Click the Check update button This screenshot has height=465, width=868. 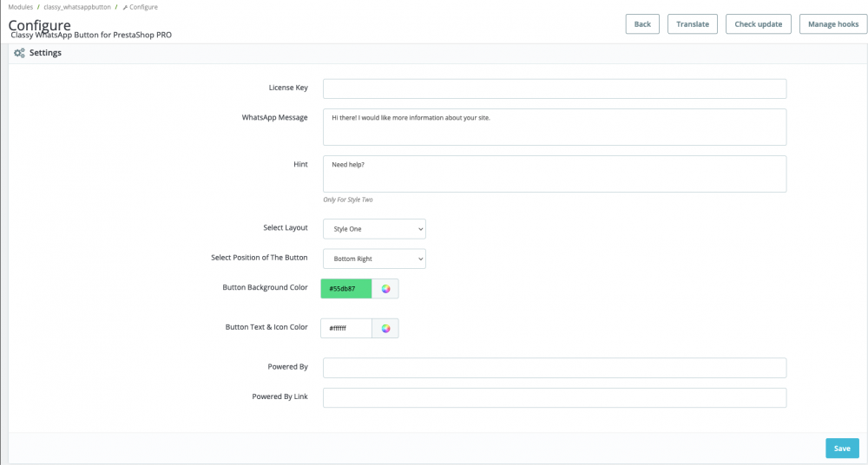pyautogui.click(x=758, y=24)
